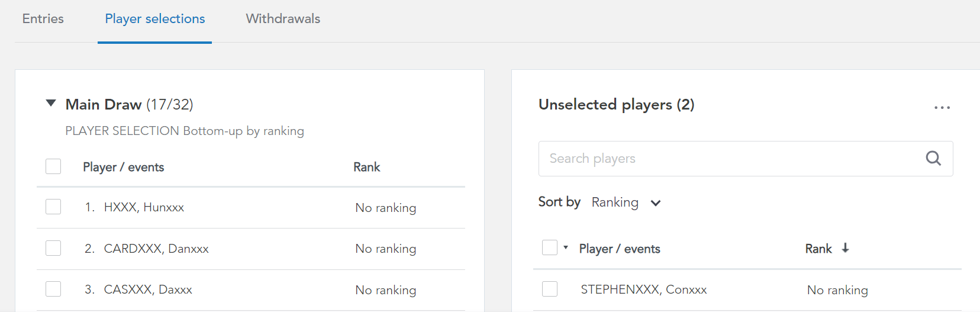Click the search magnifier icon

(933, 158)
